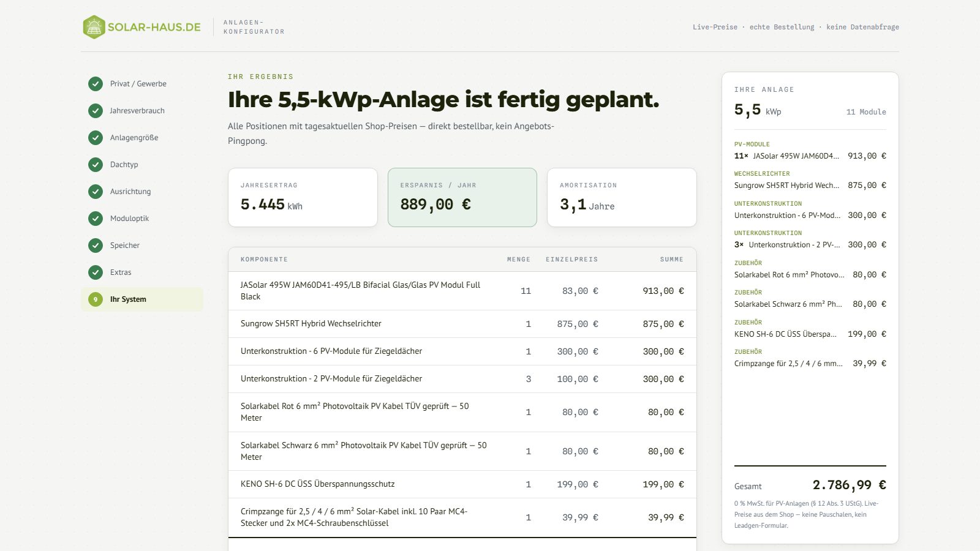The width and height of the screenshot is (980, 551).
Task: Click the Summe column header
Action: tap(672, 260)
